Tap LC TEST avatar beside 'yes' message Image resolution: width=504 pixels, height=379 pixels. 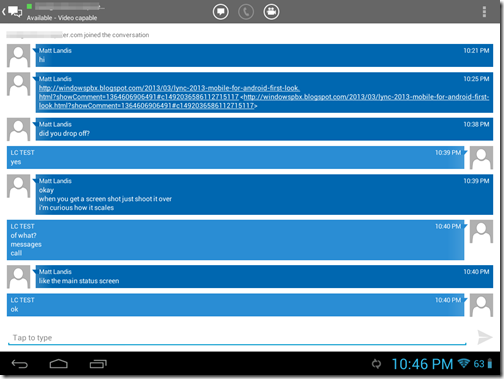[x=481, y=158]
